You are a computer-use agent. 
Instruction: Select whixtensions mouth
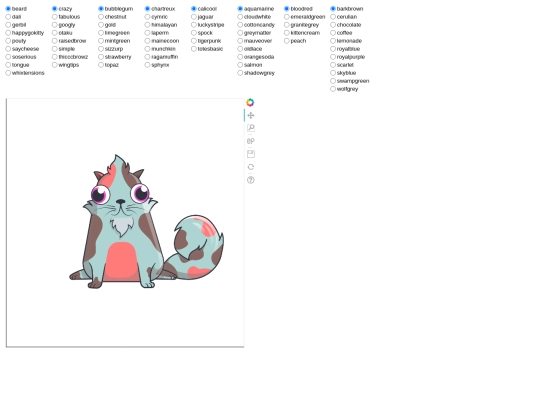[x=8, y=73]
